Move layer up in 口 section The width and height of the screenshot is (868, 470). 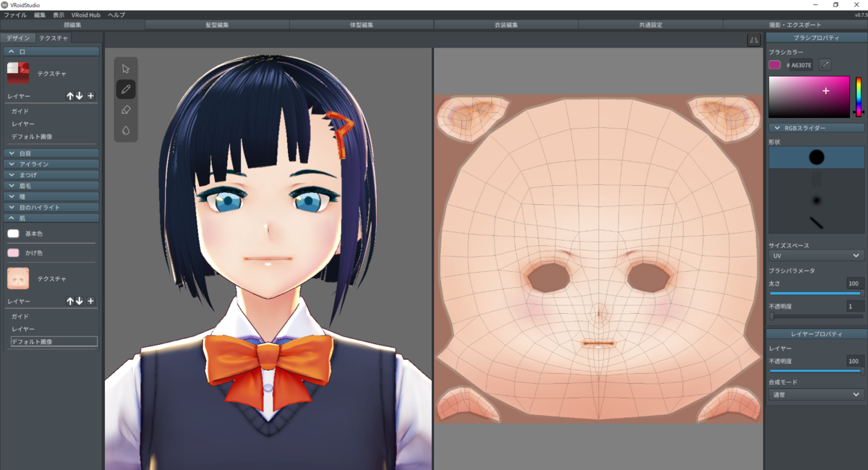70,95
